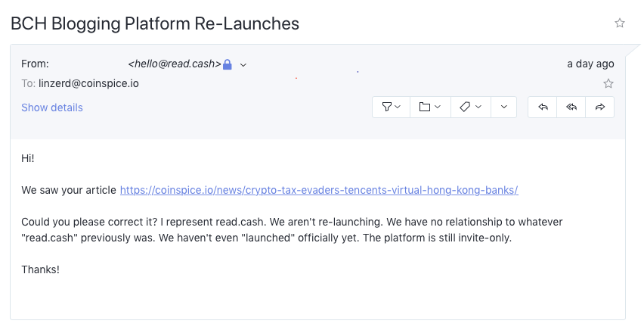Click the reply arrow icon
Image resolution: width=644 pixels, height=330 pixels.
tap(543, 107)
